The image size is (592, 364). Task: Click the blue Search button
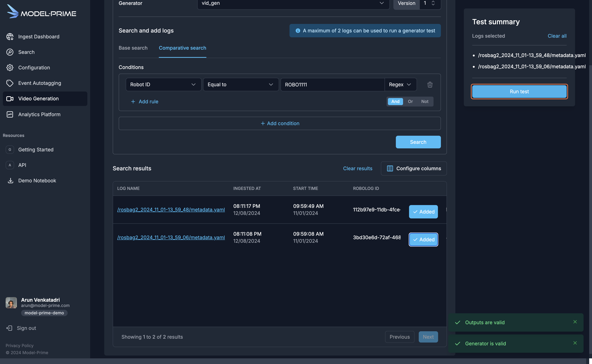(418, 142)
